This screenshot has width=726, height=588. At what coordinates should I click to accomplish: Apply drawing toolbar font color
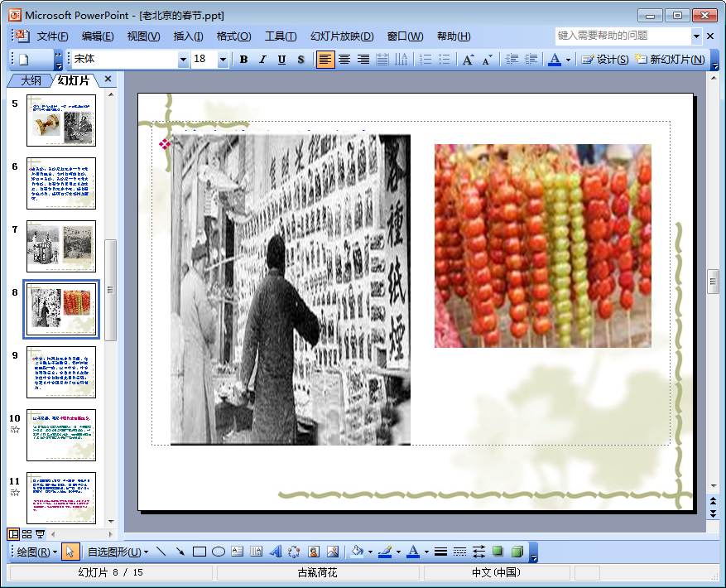point(413,552)
